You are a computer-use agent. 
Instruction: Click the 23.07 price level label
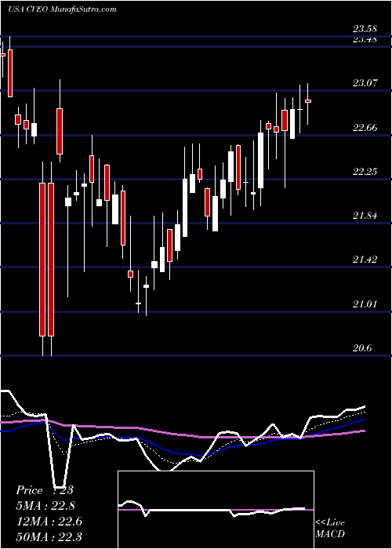[x=365, y=83]
